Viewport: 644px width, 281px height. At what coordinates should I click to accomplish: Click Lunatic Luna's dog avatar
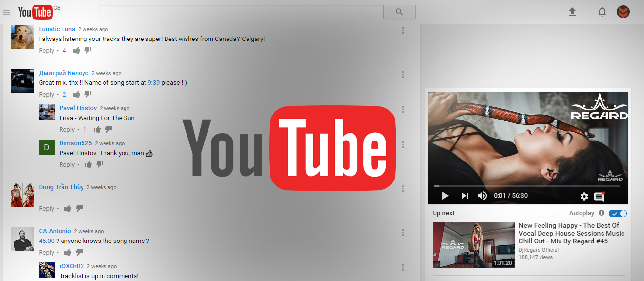pos(22,37)
